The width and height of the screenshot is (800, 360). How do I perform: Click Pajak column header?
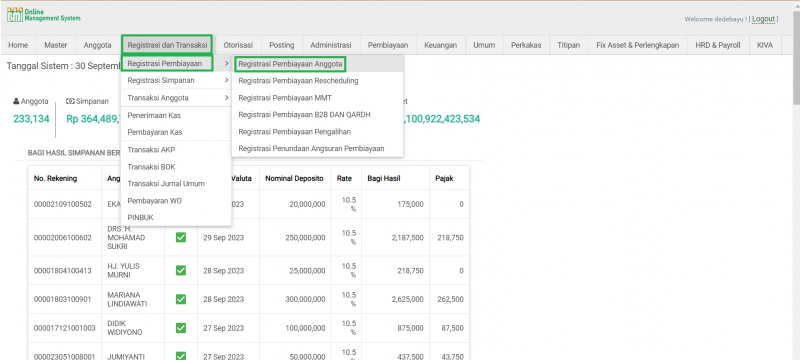(444, 178)
